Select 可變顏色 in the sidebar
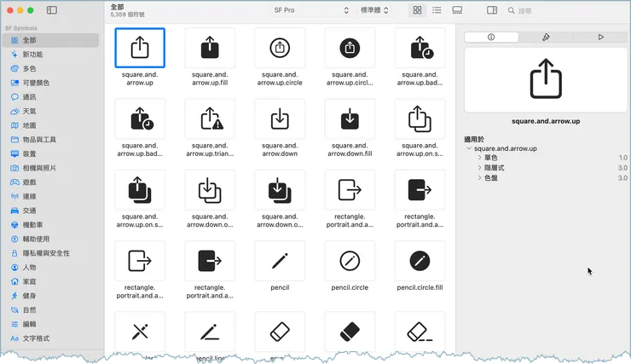This screenshot has width=631, height=364. pyautogui.click(x=50, y=83)
